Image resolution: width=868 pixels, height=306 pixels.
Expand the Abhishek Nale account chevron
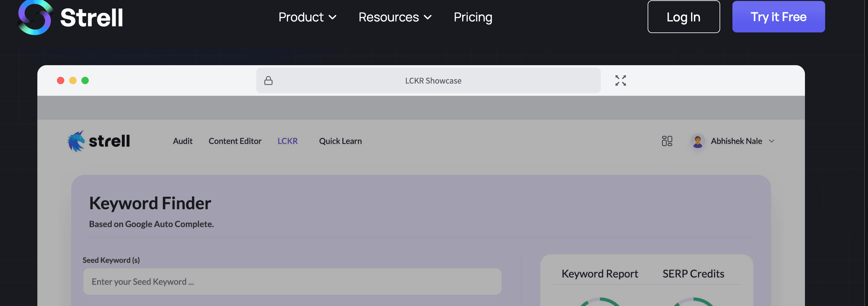tap(771, 141)
